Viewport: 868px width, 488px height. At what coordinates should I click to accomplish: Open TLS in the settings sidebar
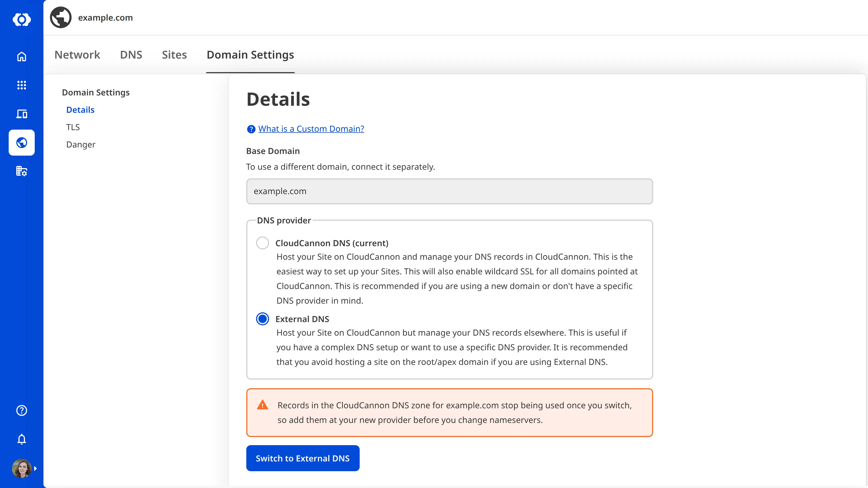coord(73,127)
